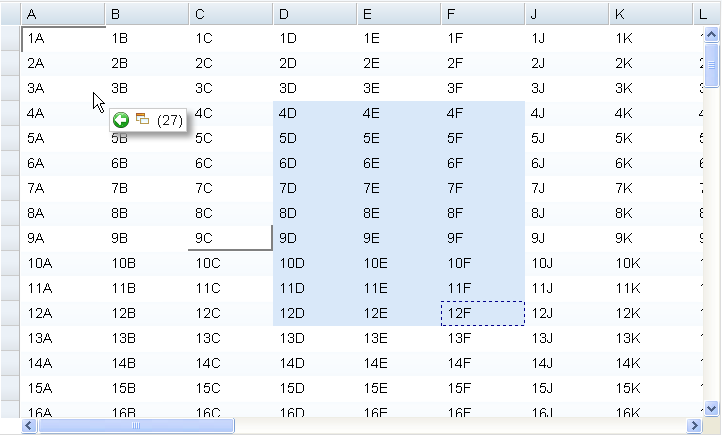
Task: Select cell 12F with dashed focus border
Action: point(482,313)
